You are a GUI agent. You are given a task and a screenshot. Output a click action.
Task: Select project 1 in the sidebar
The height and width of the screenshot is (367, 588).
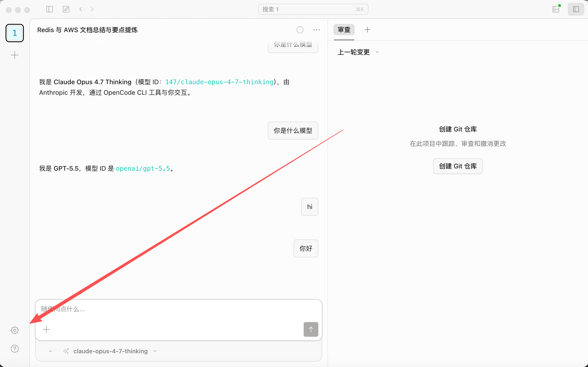tap(14, 33)
